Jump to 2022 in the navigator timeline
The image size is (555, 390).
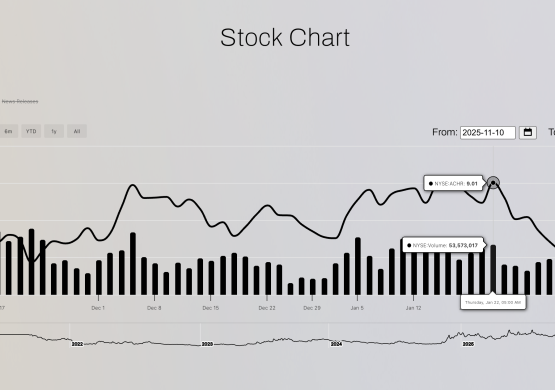(x=77, y=344)
